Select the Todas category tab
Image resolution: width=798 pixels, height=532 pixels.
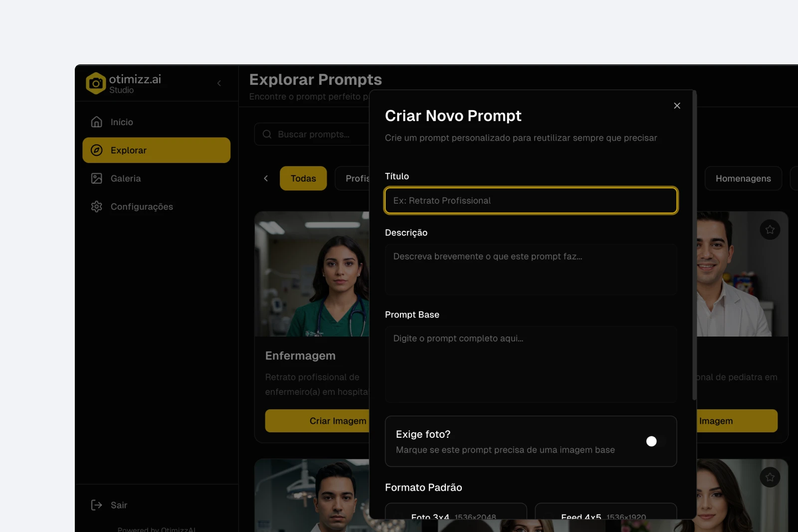click(x=303, y=178)
